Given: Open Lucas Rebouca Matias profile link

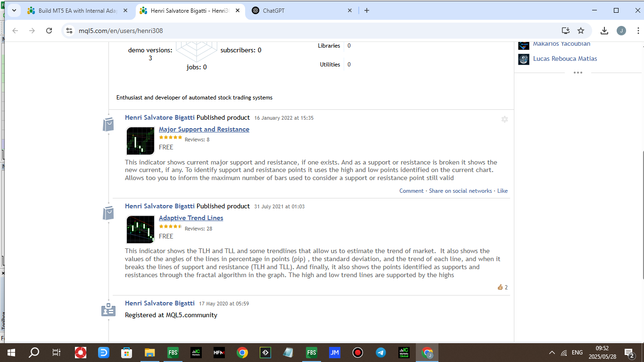Looking at the screenshot, I should [x=565, y=59].
